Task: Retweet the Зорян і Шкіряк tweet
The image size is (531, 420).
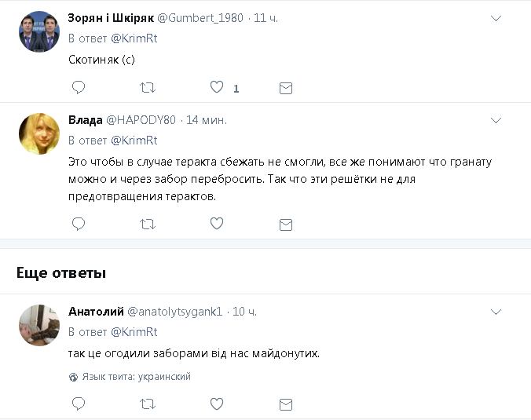Action: tap(147, 87)
